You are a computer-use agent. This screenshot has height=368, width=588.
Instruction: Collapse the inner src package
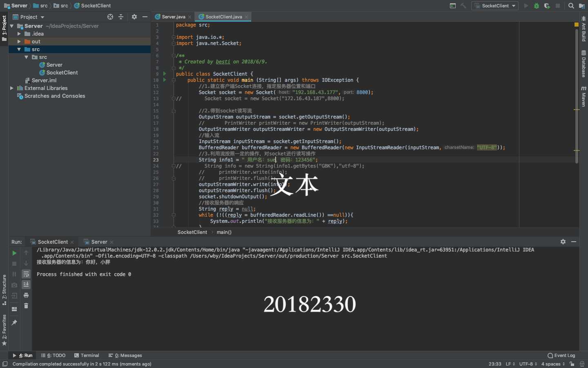pos(27,57)
